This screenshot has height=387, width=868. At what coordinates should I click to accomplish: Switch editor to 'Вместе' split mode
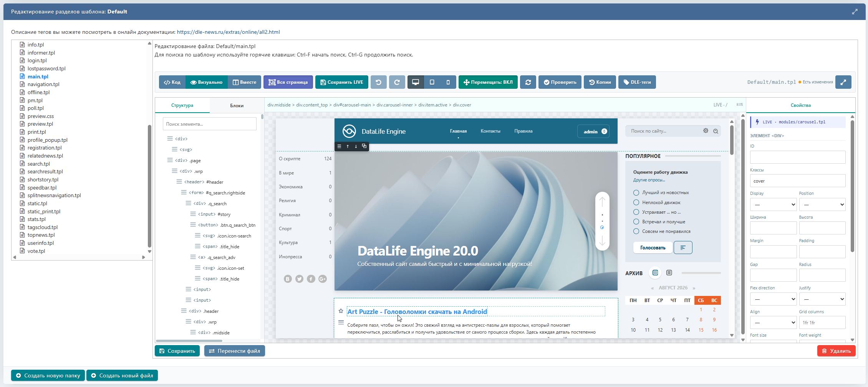245,82
